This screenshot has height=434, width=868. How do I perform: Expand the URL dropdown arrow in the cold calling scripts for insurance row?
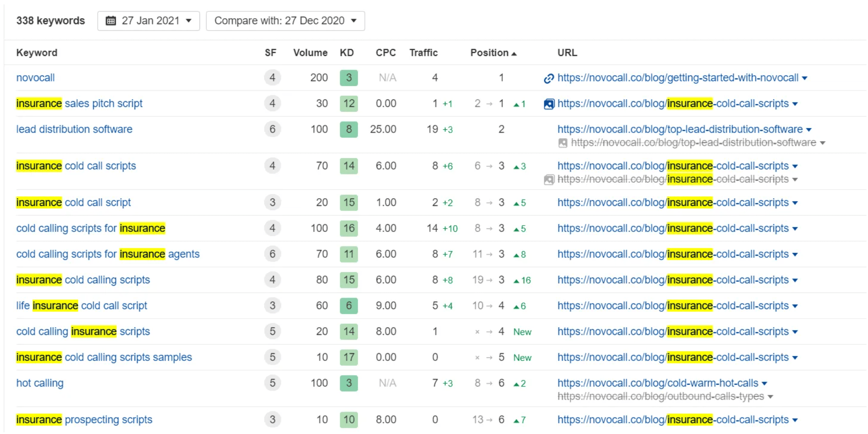click(x=795, y=229)
